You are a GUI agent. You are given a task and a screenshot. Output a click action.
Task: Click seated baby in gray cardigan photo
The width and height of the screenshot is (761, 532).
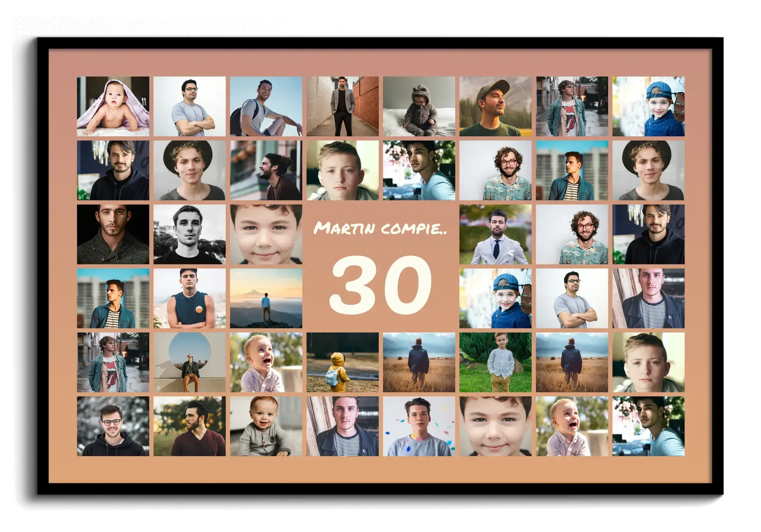coord(266,426)
